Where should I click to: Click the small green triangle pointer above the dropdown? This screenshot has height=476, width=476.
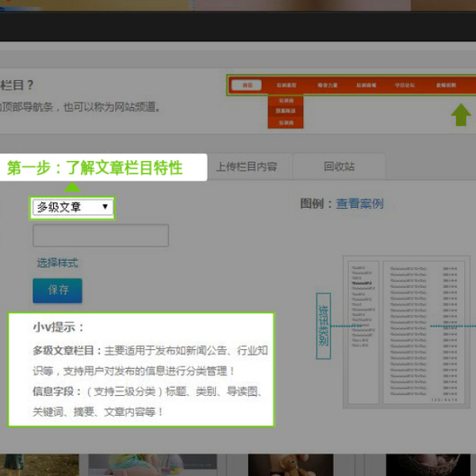click(72, 188)
